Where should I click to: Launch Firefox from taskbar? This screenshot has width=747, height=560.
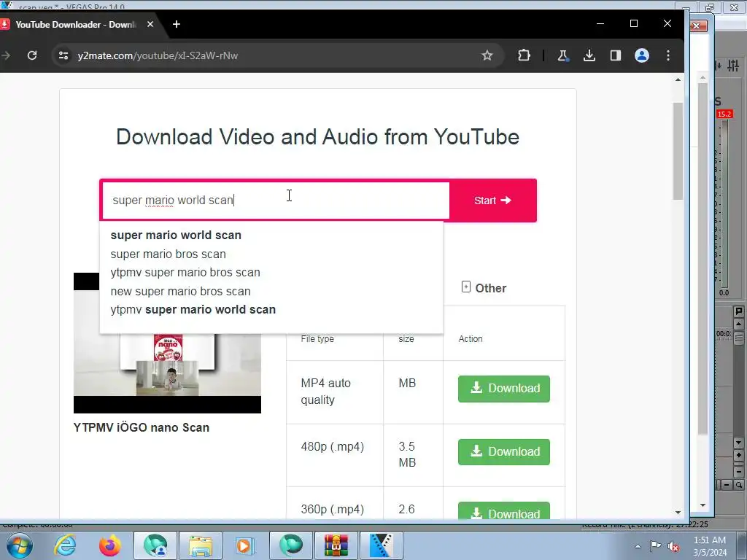point(109,545)
